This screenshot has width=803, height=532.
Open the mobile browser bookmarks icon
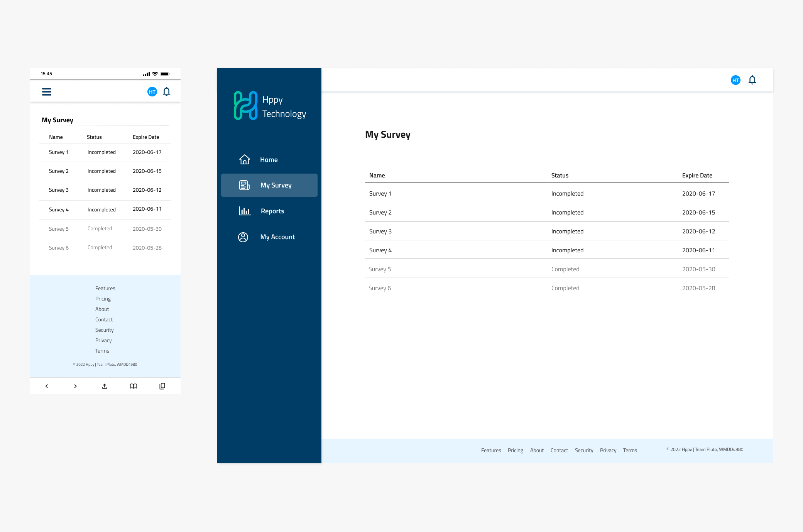(134, 386)
